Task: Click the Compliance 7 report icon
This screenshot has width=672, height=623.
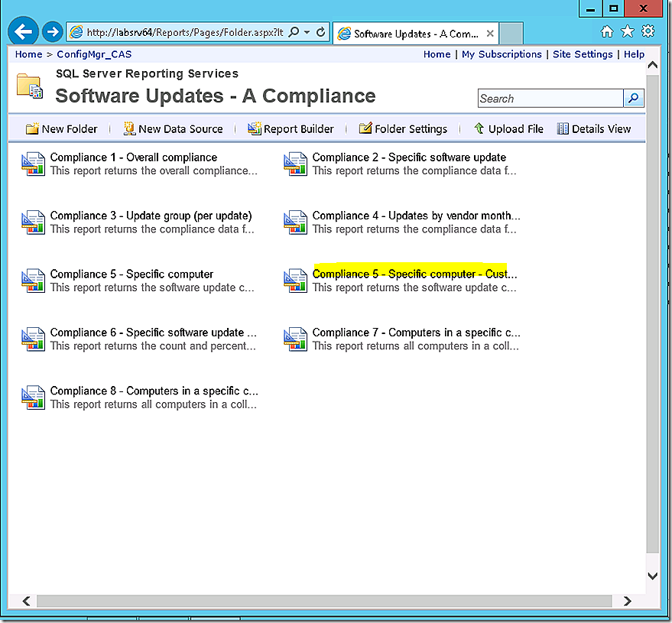Action: pos(295,339)
